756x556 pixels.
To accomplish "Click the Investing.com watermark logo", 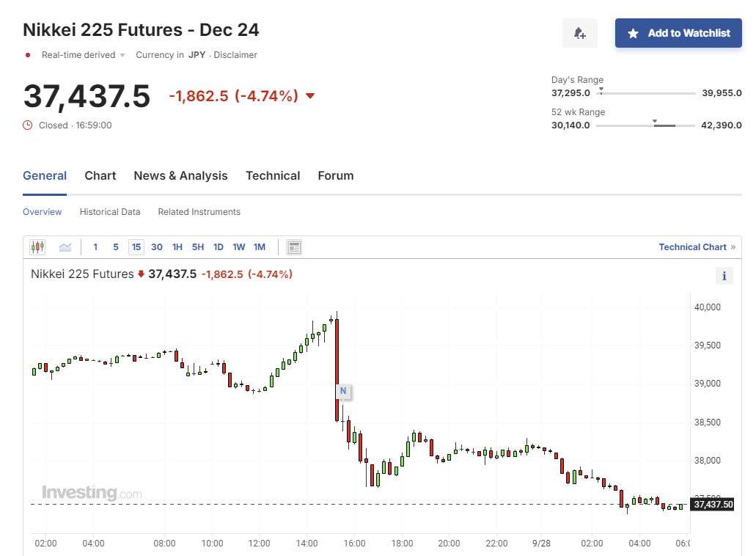I will pyautogui.click(x=92, y=493).
